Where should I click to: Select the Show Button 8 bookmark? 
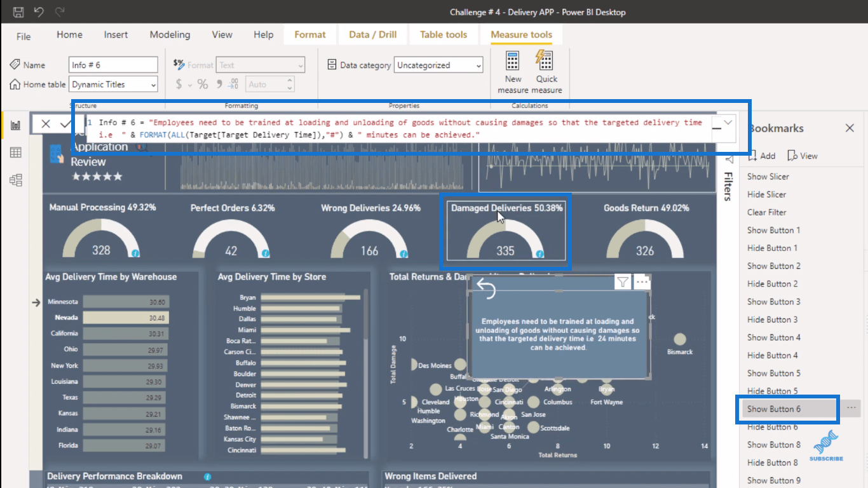[773, 445]
